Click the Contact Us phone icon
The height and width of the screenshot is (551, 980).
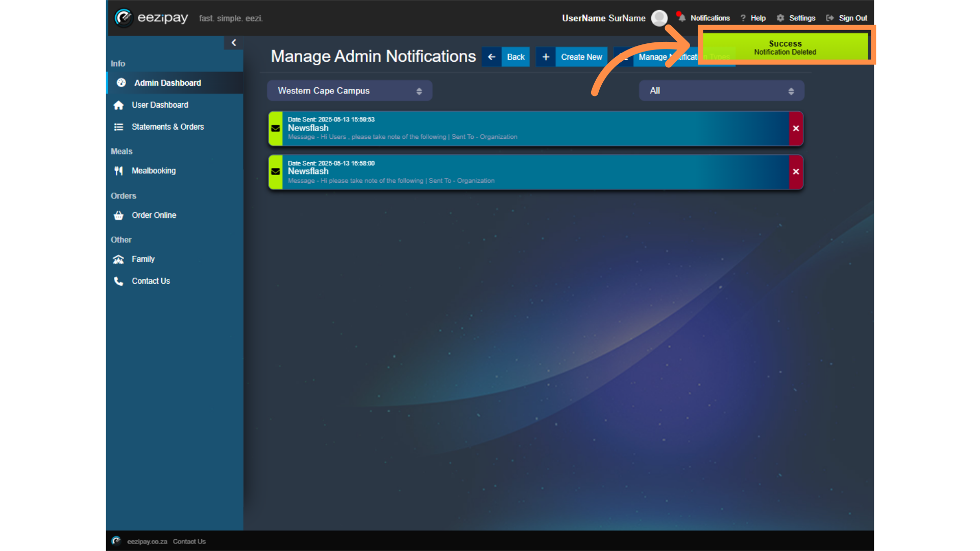click(118, 281)
